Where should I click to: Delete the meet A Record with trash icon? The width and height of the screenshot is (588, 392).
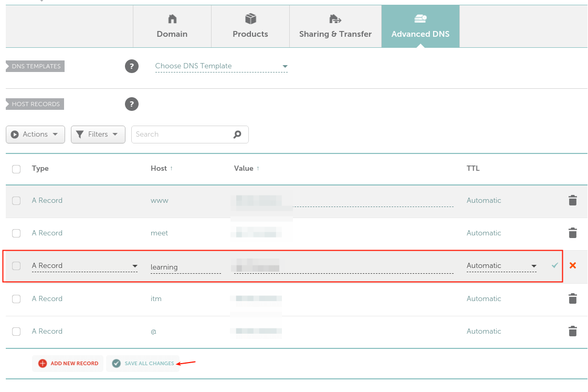(x=573, y=233)
